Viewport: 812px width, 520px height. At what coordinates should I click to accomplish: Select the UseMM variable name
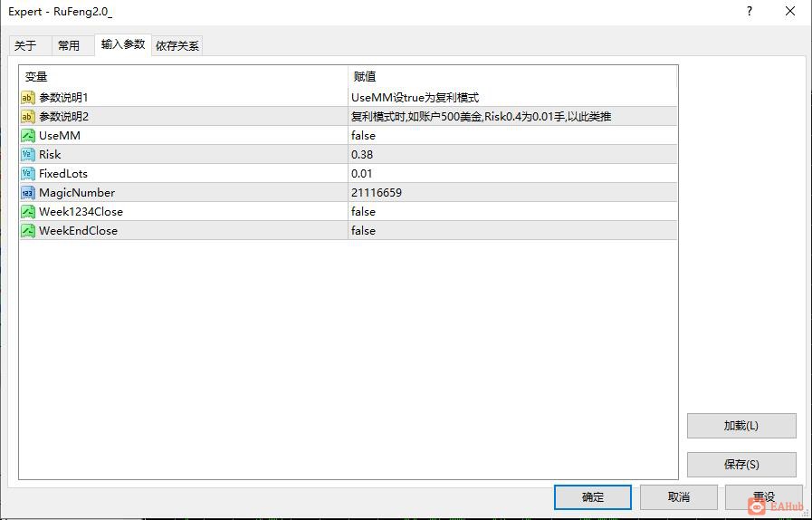tap(60, 136)
